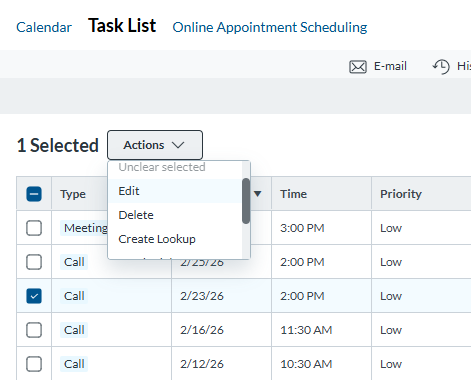Click the History clock icon

(441, 66)
